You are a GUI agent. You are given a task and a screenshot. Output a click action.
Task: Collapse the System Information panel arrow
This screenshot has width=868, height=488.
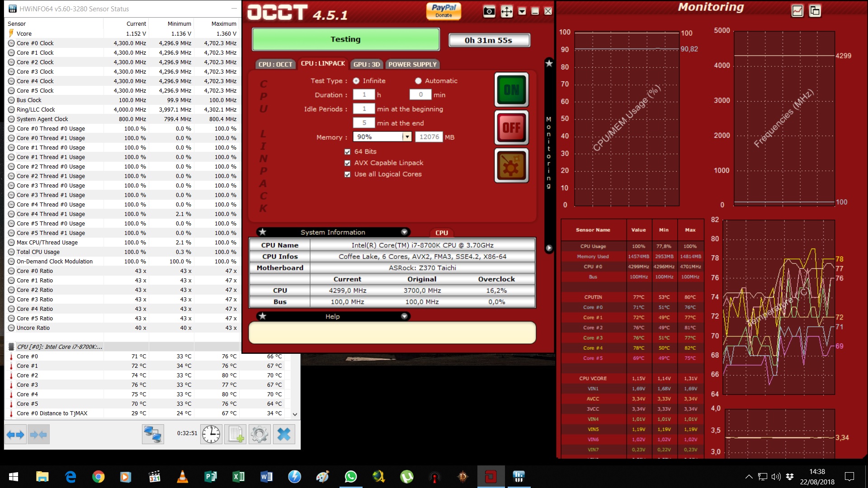coord(404,232)
